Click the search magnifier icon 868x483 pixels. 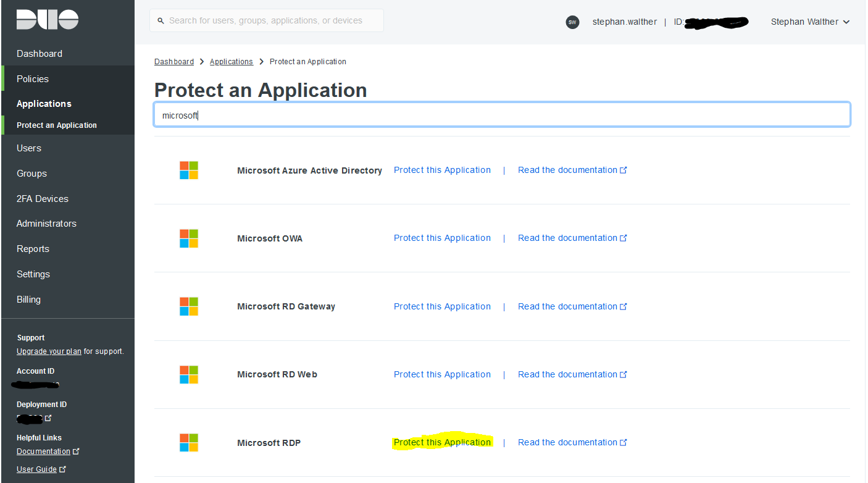[162, 21]
